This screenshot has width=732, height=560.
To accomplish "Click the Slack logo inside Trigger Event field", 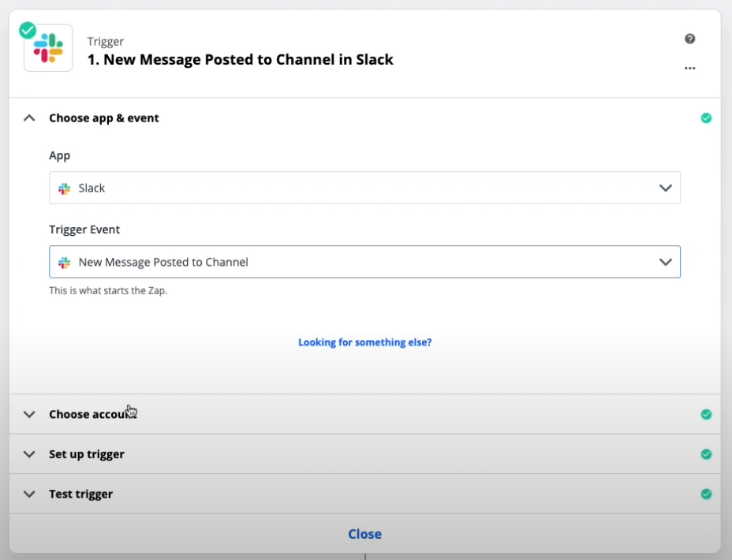I will pyautogui.click(x=65, y=263).
